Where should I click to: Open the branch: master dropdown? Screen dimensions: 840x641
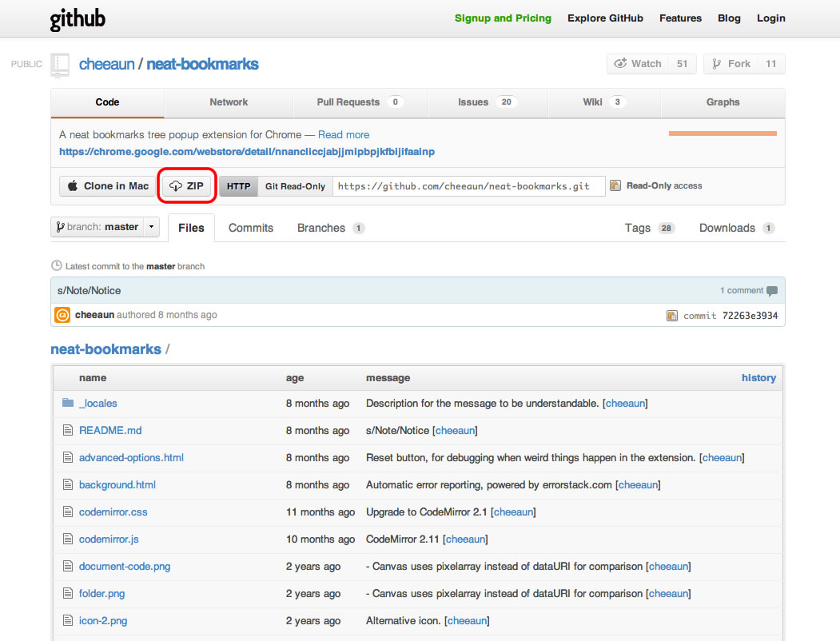[105, 227]
